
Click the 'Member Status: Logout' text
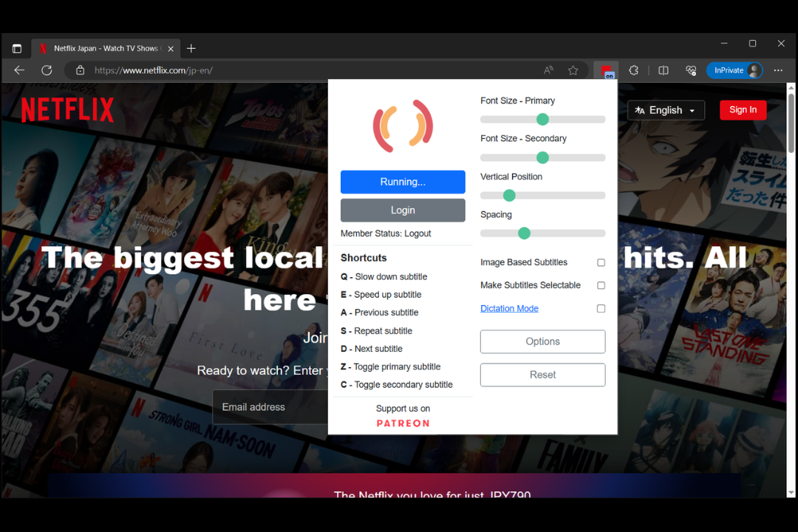point(386,233)
